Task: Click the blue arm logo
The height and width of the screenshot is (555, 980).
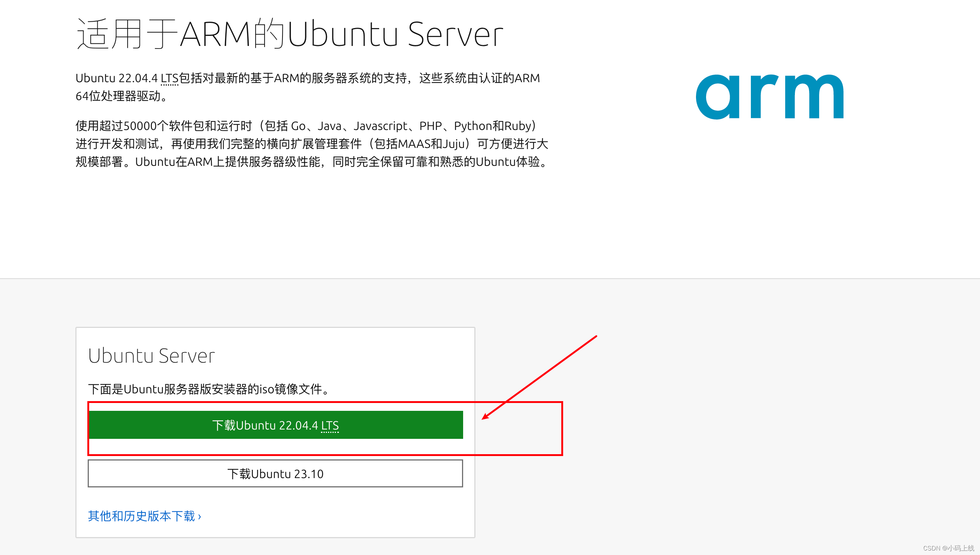Action: tap(770, 96)
